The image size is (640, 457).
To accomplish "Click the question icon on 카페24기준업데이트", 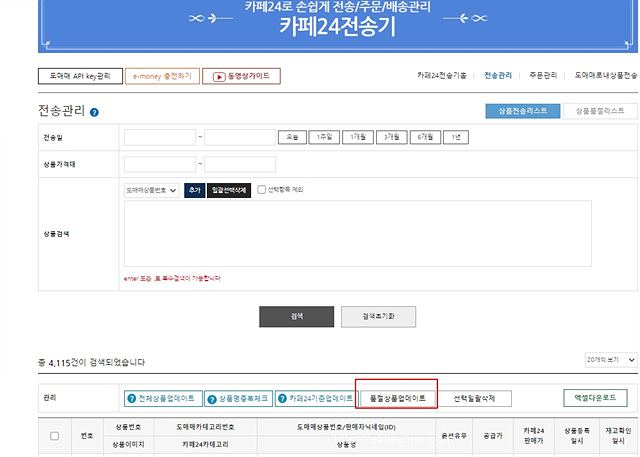I will [x=282, y=398].
